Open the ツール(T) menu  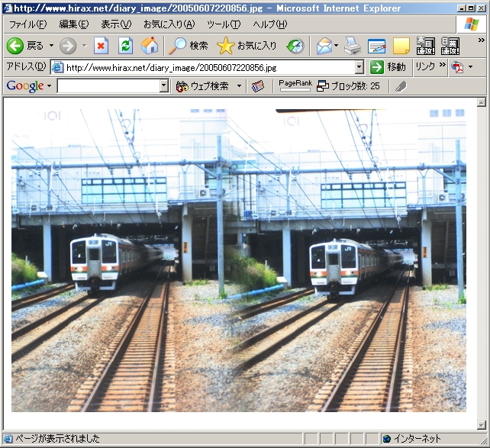tap(224, 24)
